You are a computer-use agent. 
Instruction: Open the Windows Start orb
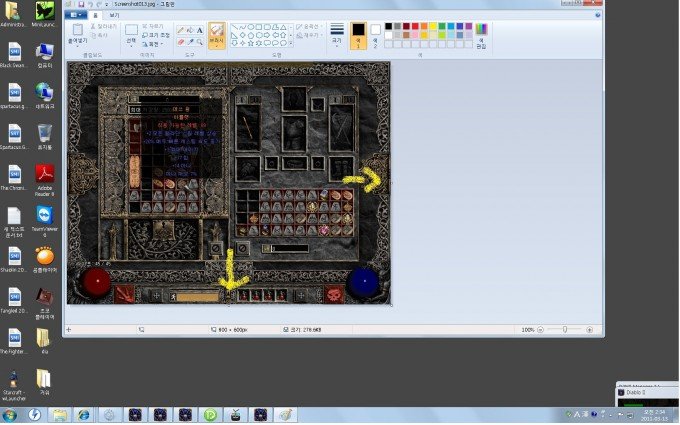(x=10, y=415)
